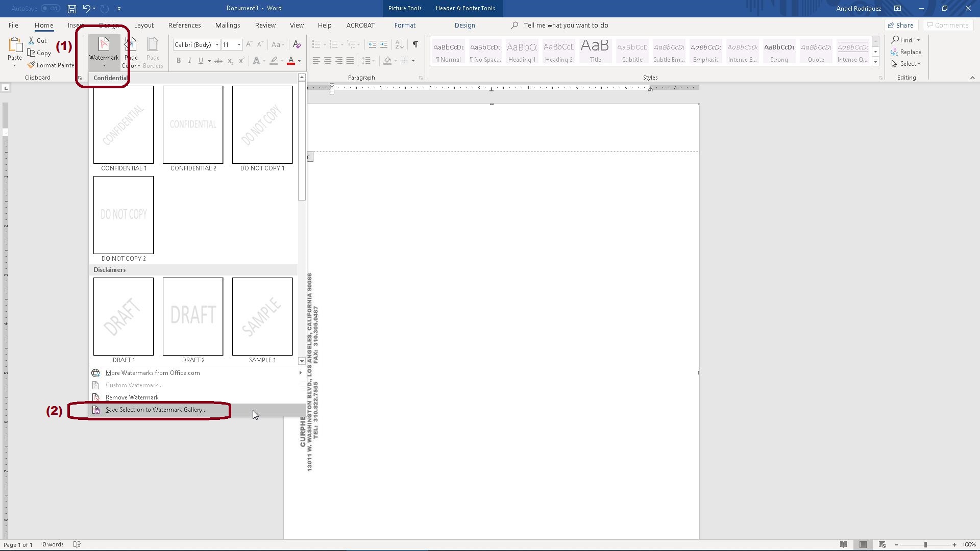This screenshot has height=551, width=980.
Task: Open the References tab
Action: [184, 25]
